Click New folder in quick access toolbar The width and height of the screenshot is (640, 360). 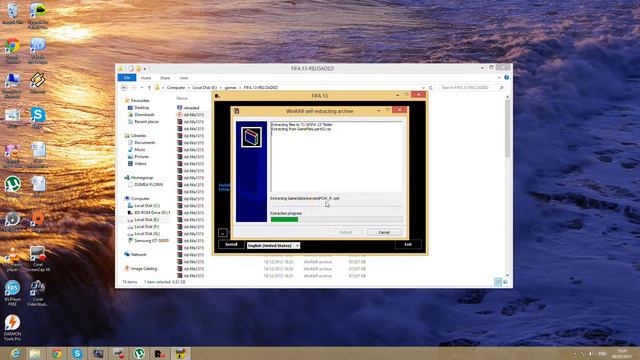[x=138, y=69]
